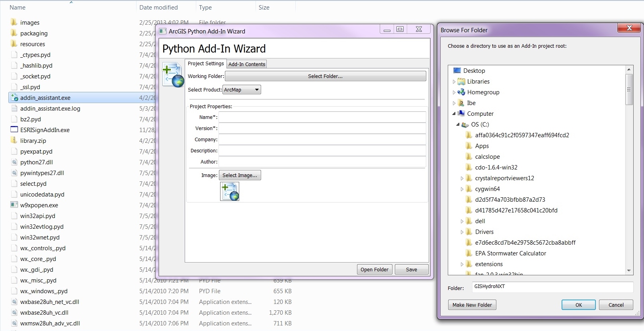Select win32api.pyd in file list

[x=38, y=216]
